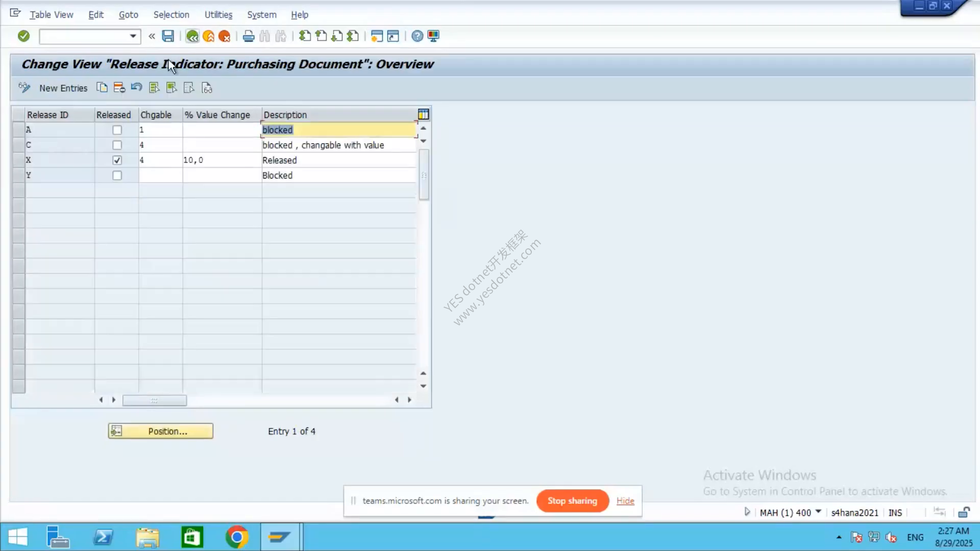This screenshot has width=980, height=551.
Task: Click the Print icon
Action: (x=249, y=36)
